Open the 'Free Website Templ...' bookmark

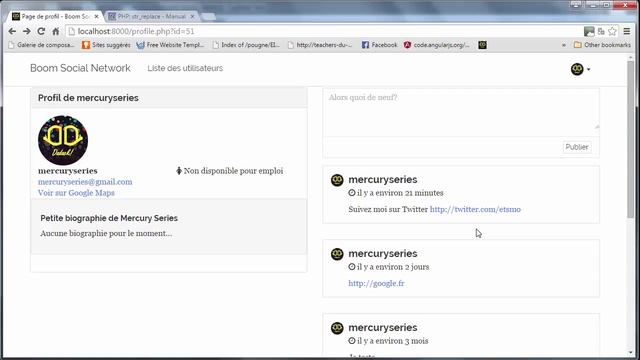[x=170, y=45]
